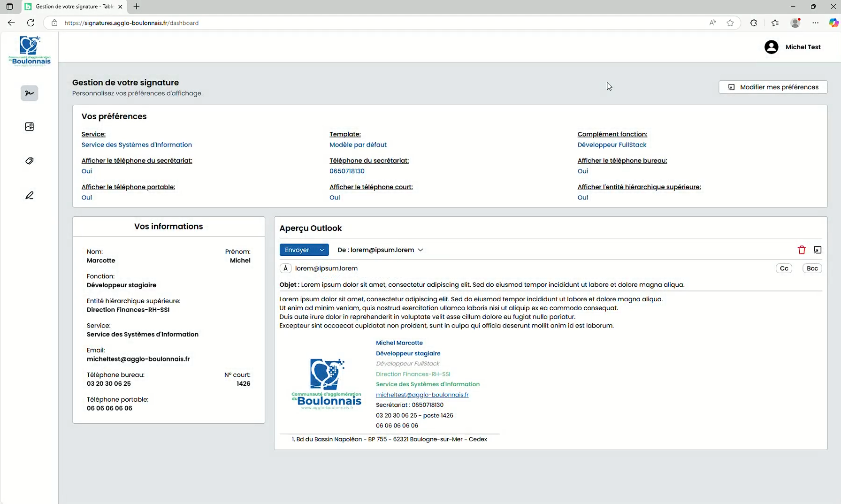Open the pencil edit sidebar icon

[29, 195]
